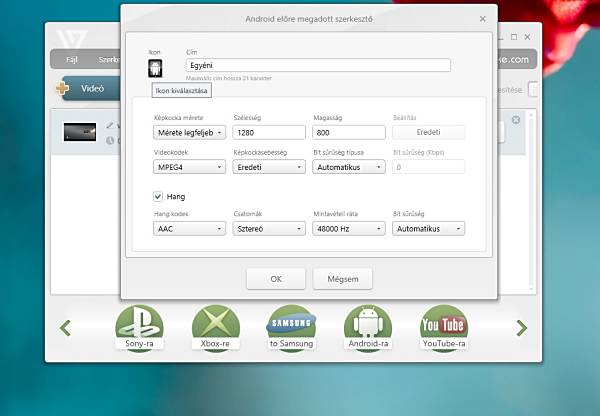Click the pencil edit icon beside video thumbnail
The height and width of the screenshot is (416, 600).
pyautogui.click(x=110, y=126)
